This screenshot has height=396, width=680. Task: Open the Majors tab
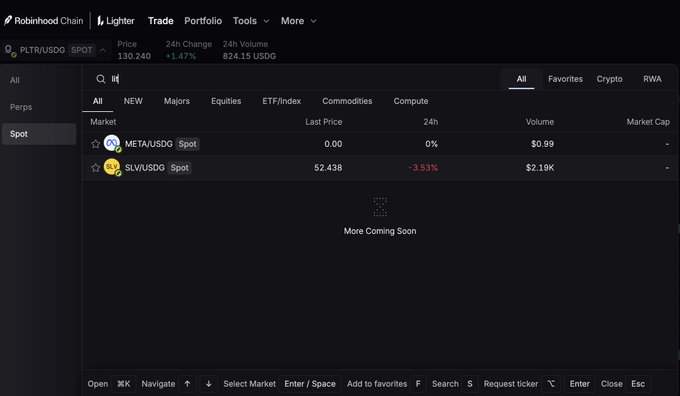[177, 101]
